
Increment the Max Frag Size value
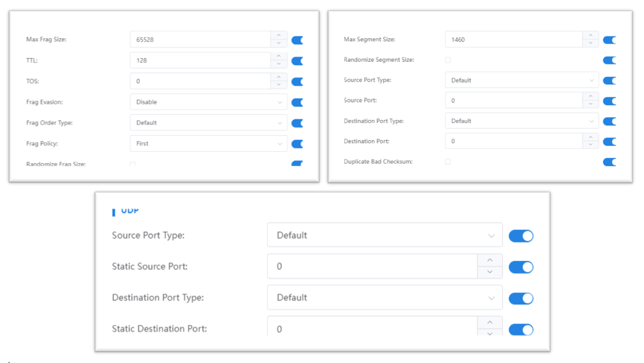(x=279, y=35)
